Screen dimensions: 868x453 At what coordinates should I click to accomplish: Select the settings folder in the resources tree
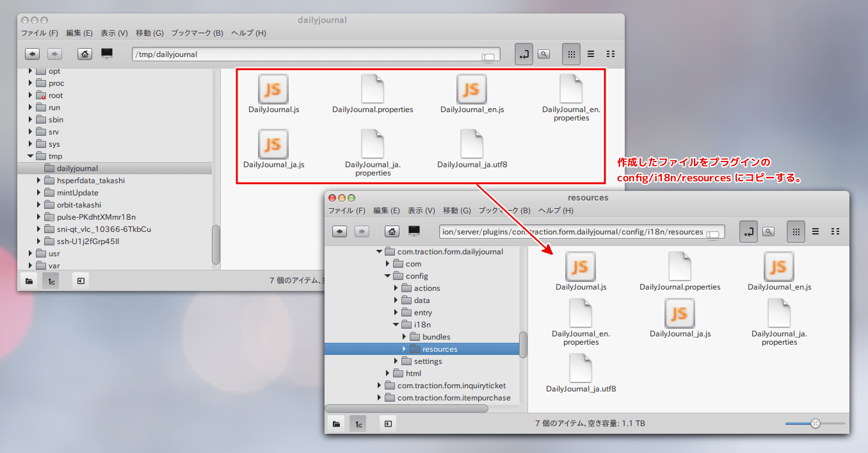[x=428, y=361]
